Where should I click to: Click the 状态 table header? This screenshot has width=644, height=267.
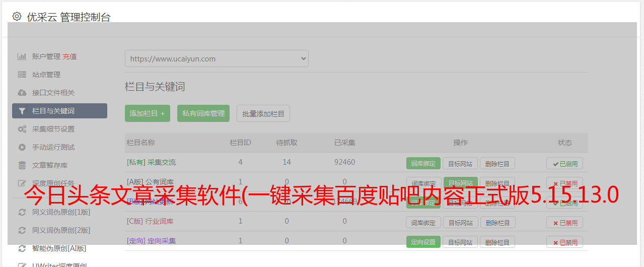click(x=565, y=143)
